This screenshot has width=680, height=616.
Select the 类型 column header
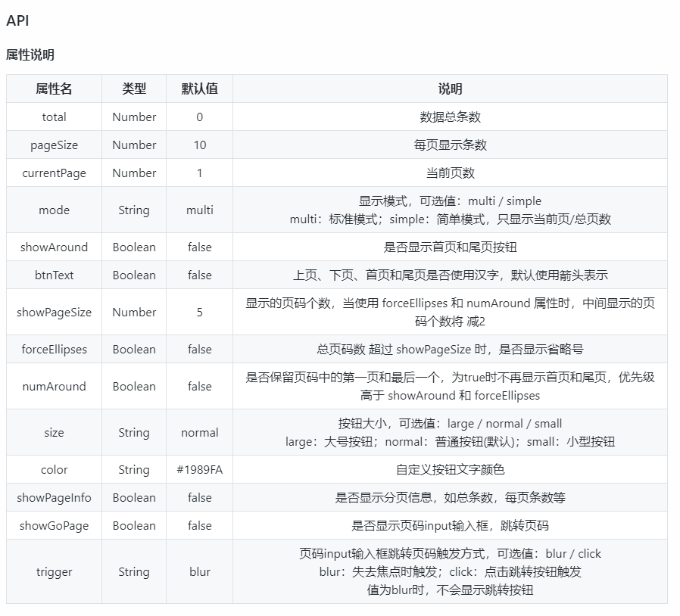(133, 89)
